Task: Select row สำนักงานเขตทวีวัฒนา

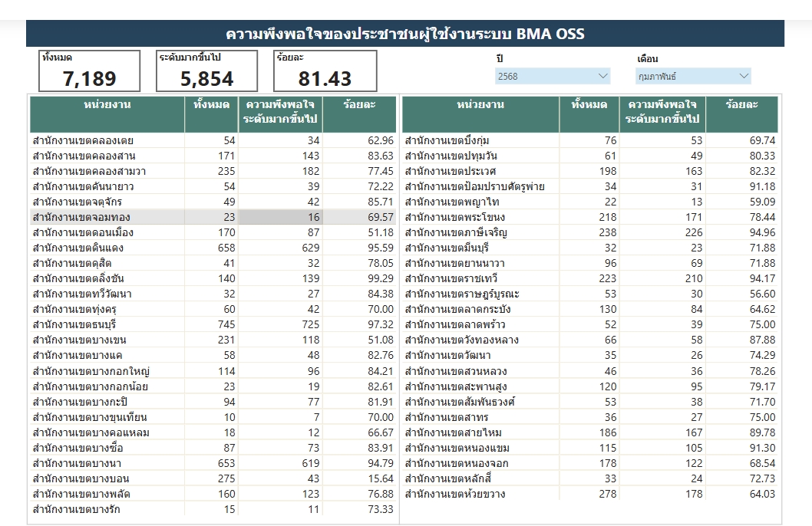Action: 213,294
